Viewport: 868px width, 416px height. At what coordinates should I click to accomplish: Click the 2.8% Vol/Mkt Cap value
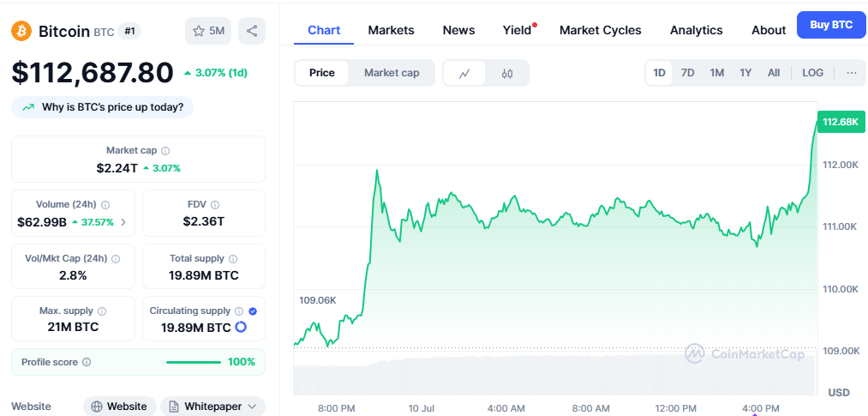click(x=73, y=275)
